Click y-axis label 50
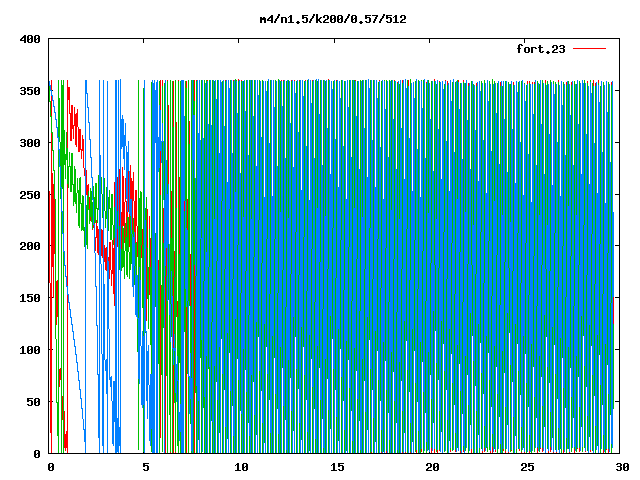The height and width of the screenshot is (480, 640). click(x=33, y=402)
